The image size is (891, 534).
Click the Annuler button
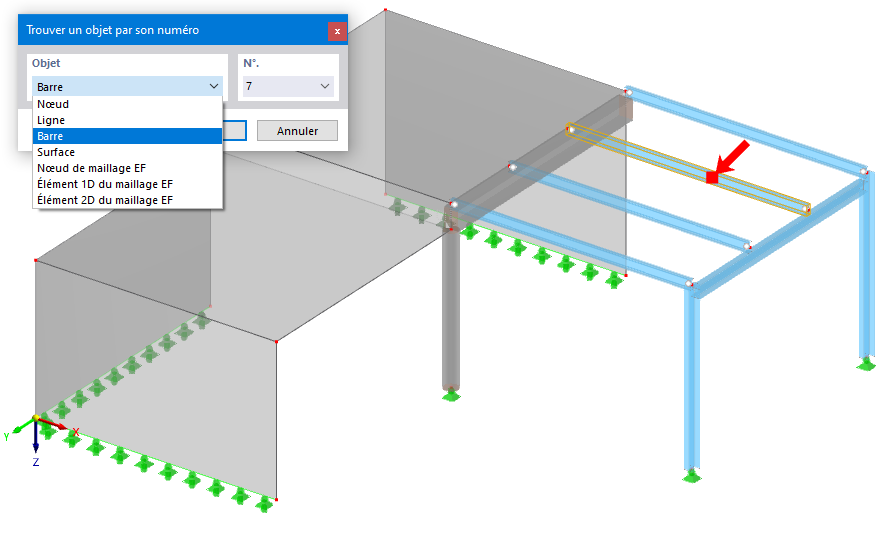297,131
